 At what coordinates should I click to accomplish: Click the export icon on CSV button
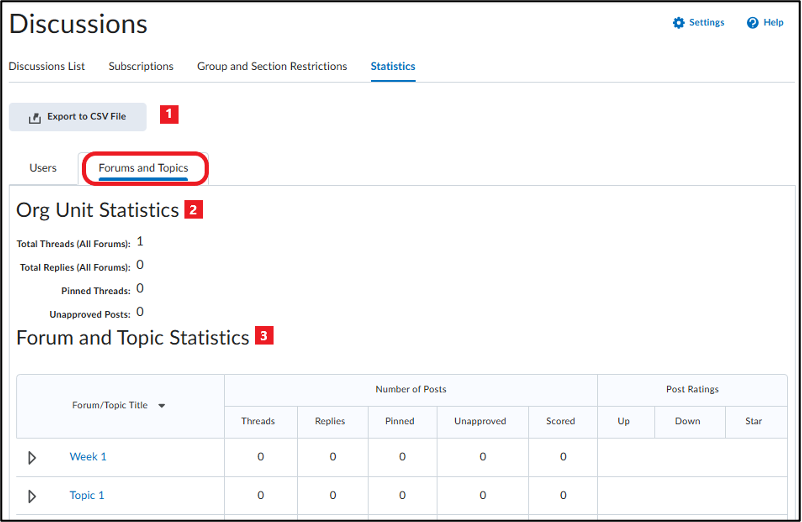tap(35, 118)
